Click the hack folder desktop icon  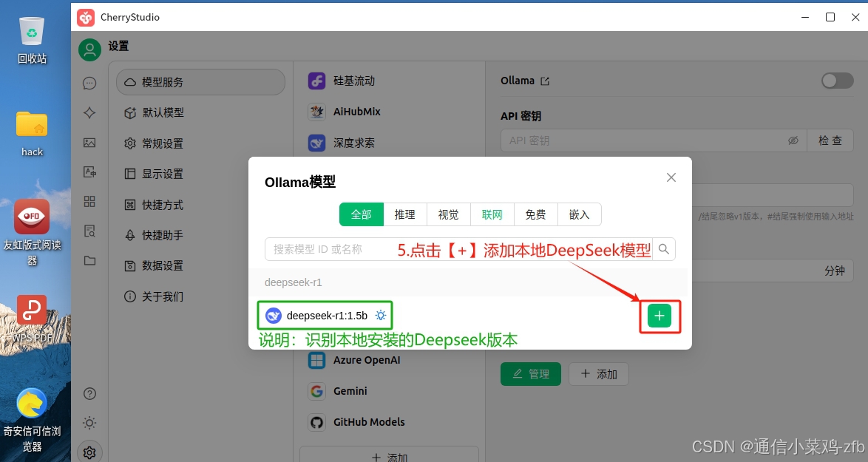click(x=32, y=135)
